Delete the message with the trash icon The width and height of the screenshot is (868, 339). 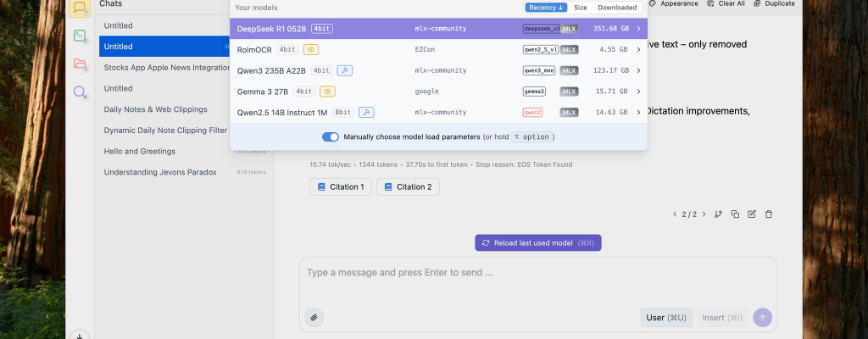click(x=768, y=214)
